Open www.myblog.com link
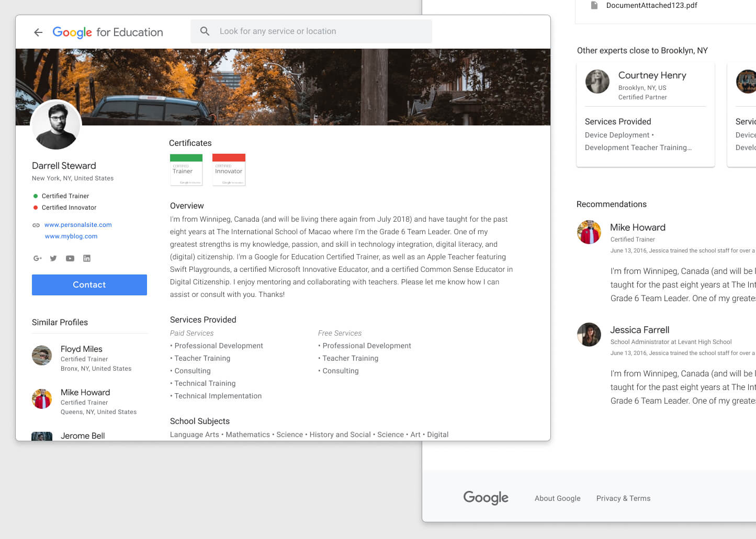 tap(71, 236)
